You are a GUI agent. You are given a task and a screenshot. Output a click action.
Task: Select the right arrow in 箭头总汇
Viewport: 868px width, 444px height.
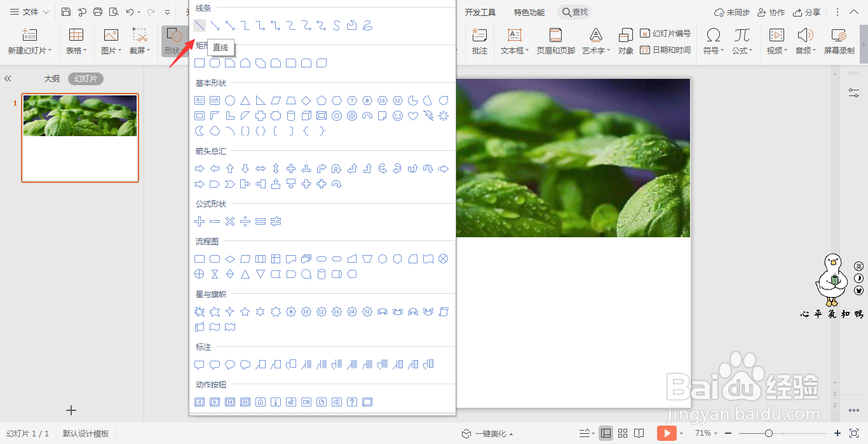pos(200,169)
